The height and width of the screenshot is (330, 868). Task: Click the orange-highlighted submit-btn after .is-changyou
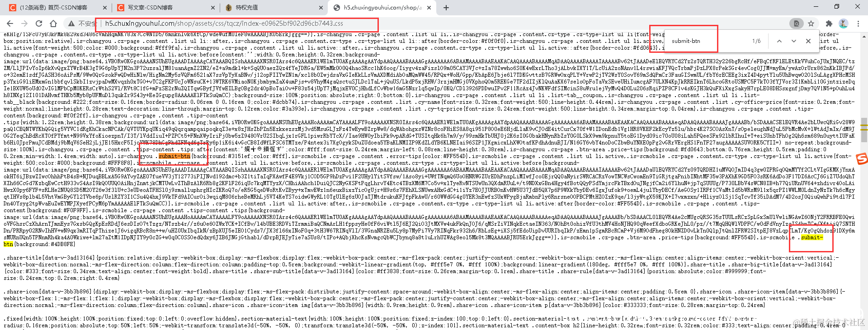tap(175, 156)
